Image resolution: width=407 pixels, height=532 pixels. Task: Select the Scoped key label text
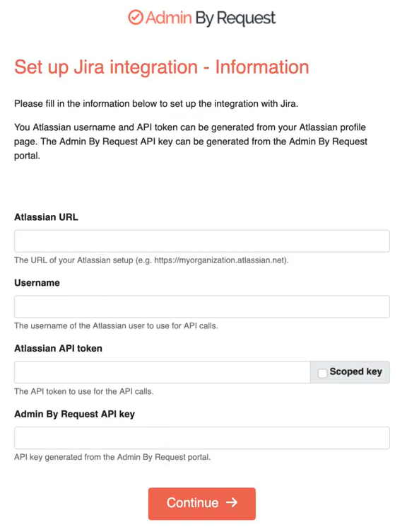click(x=356, y=372)
